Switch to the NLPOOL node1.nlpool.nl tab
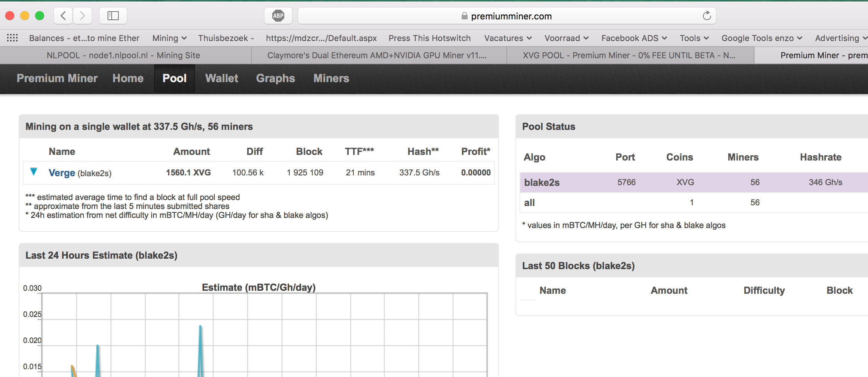This screenshot has width=868, height=377. [x=125, y=55]
